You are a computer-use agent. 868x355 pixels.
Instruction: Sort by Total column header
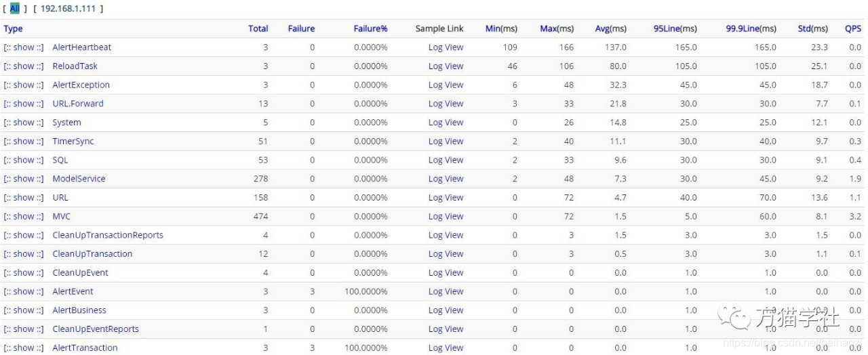[258, 28]
